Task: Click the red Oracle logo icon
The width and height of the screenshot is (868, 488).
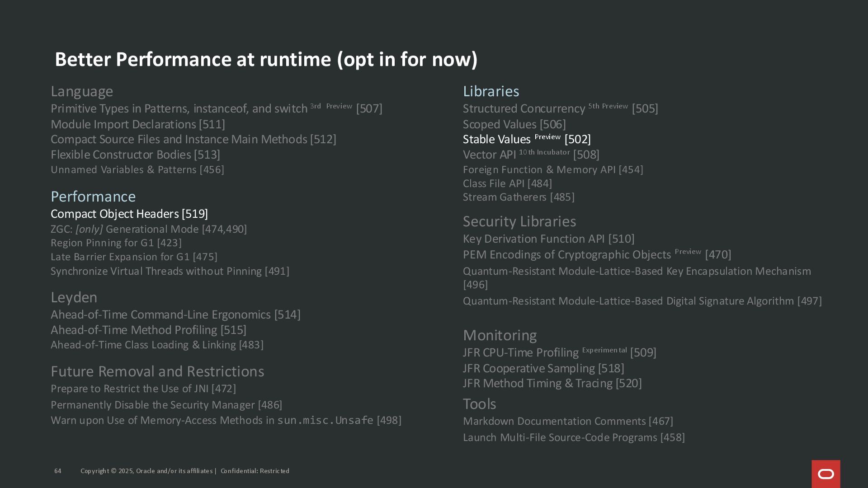Action: click(826, 474)
